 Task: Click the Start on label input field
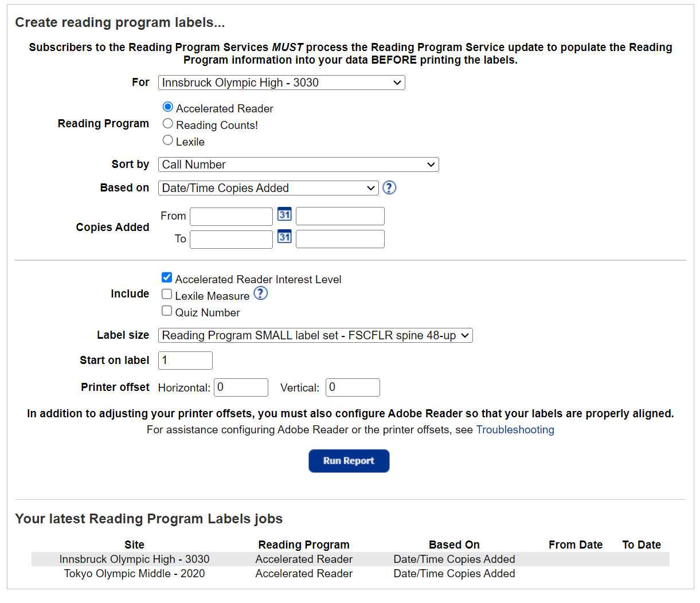click(x=185, y=360)
